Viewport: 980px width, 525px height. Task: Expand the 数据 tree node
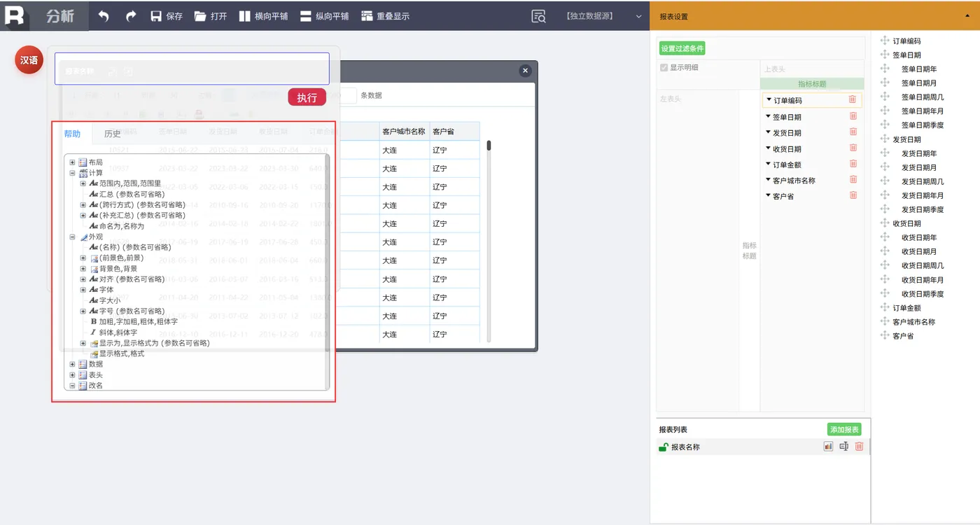point(72,364)
